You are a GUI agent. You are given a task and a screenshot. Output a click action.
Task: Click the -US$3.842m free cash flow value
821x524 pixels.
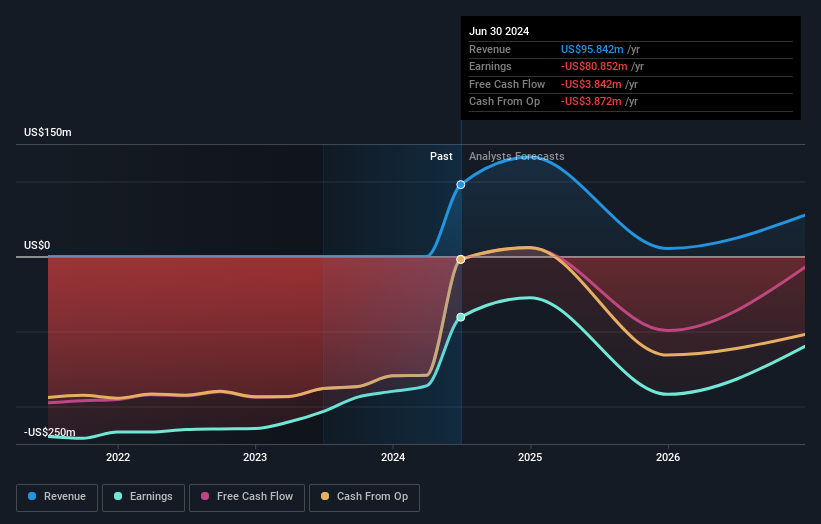click(x=591, y=84)
